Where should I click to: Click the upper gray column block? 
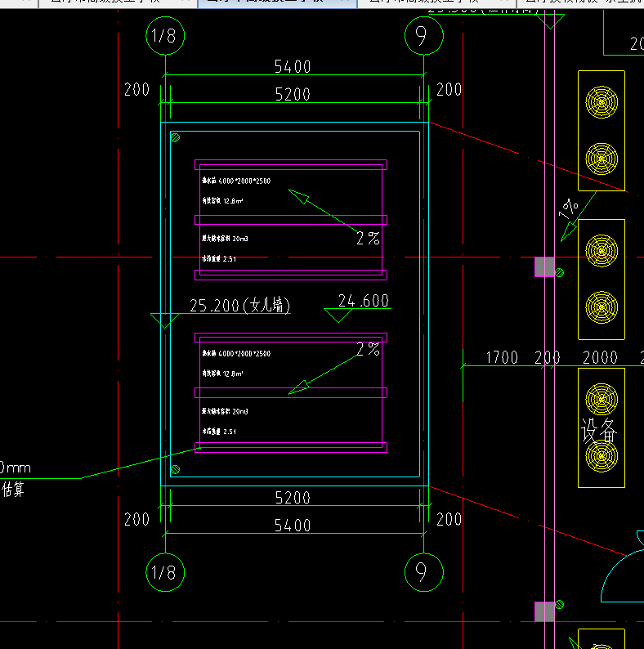[544, 267]
